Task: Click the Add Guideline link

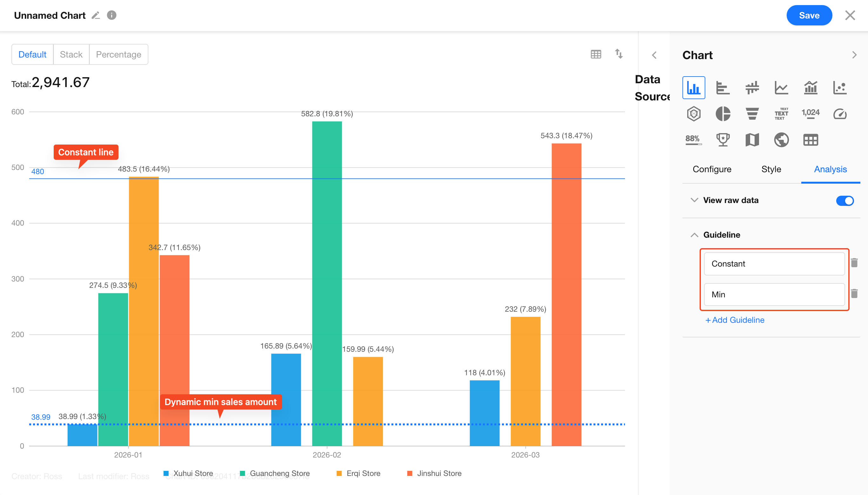Action: click(x=735, y=320)
